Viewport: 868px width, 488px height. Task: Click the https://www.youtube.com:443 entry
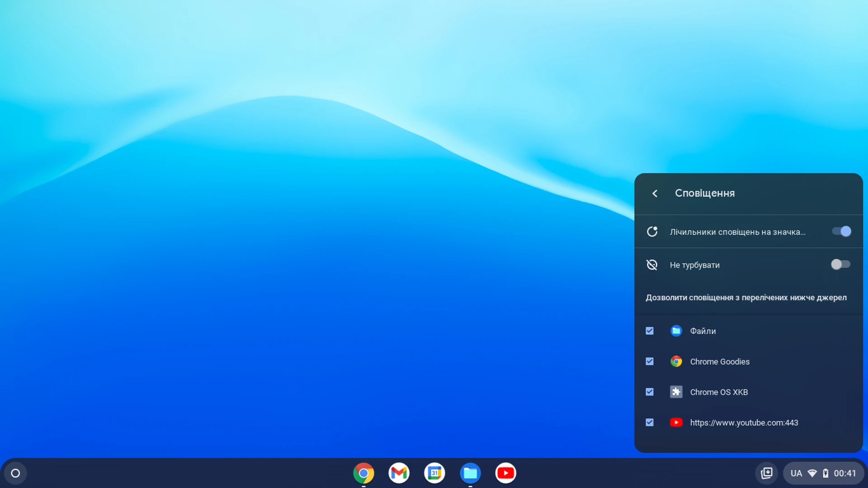pyautogui.click(x=745, y=422)
